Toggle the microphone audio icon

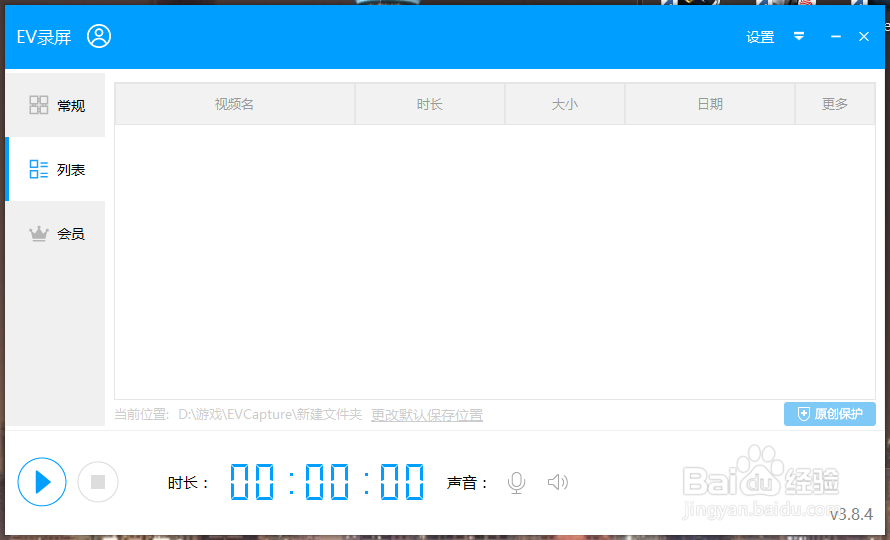coord(517,483)
